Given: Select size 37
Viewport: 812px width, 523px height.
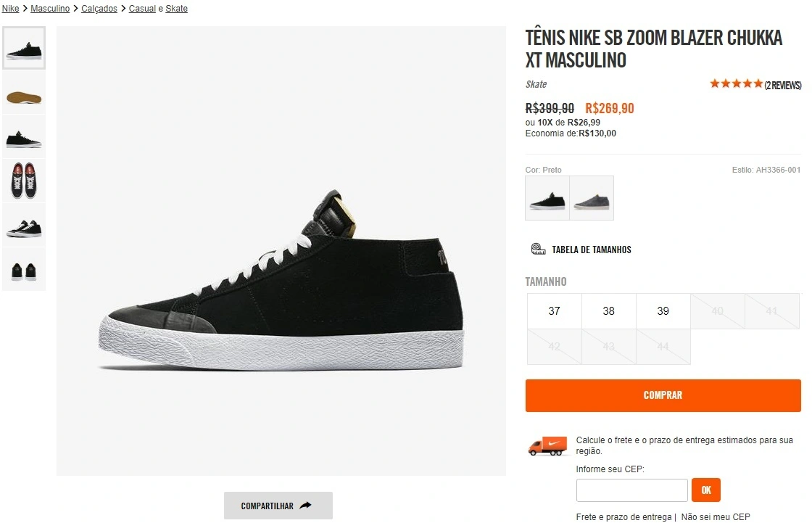Looking at the screenshot, I should coord(554,310).
